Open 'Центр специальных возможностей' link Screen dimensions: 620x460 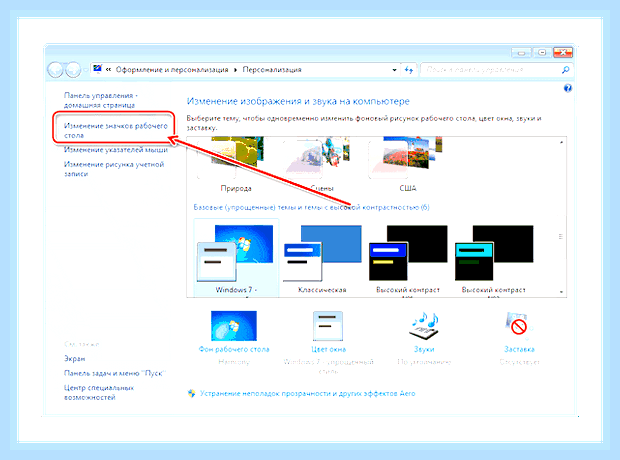tap(99, 392)
